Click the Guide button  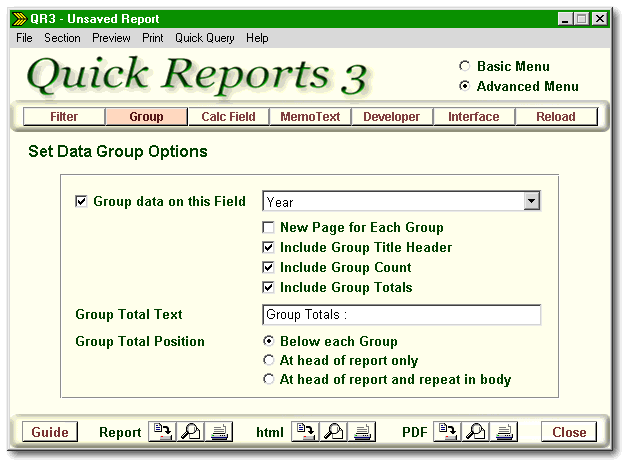point(50,432)
